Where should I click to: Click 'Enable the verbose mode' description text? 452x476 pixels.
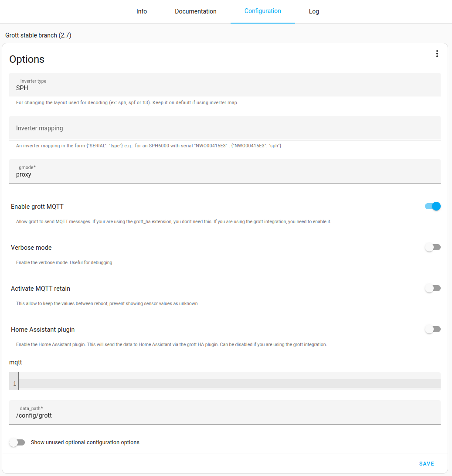coord(64,262)
